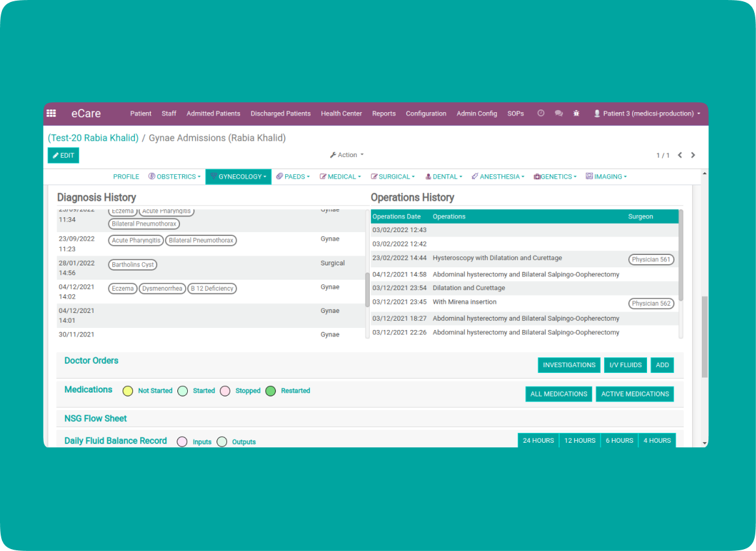Click the bug debug icon
The height and width of the screenshot is (551, 756).
(x=576, y=113)
